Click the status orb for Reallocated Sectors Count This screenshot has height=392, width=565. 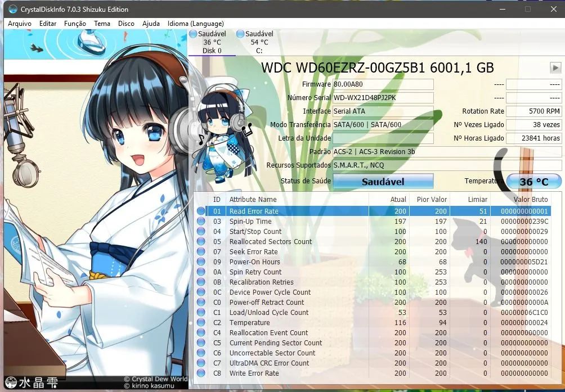[x=201, y=241]
